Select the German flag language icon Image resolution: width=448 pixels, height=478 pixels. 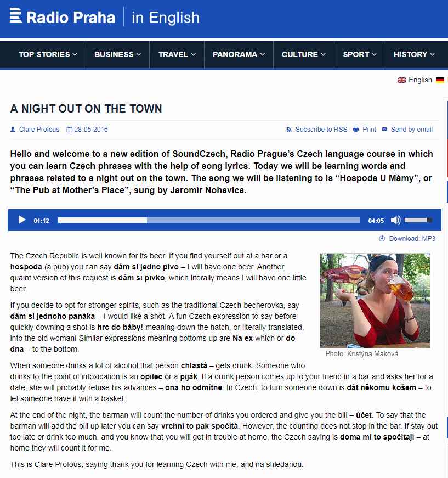[x=440, y=80]
